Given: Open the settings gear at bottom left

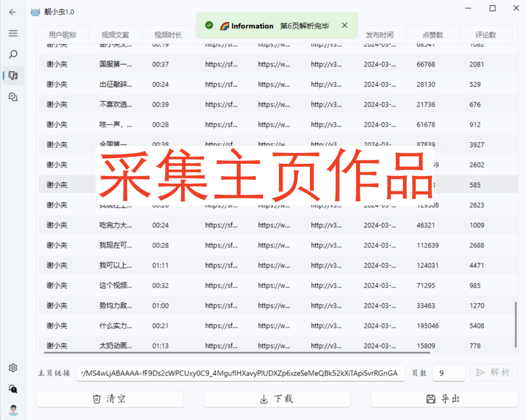Looking at the screenshot, I should coord(13,368).
